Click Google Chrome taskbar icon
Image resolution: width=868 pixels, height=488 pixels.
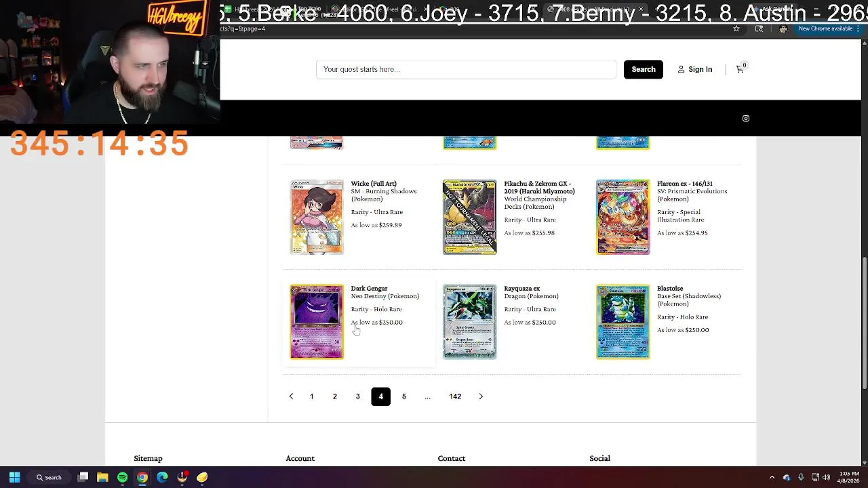[x=142, y=477]
